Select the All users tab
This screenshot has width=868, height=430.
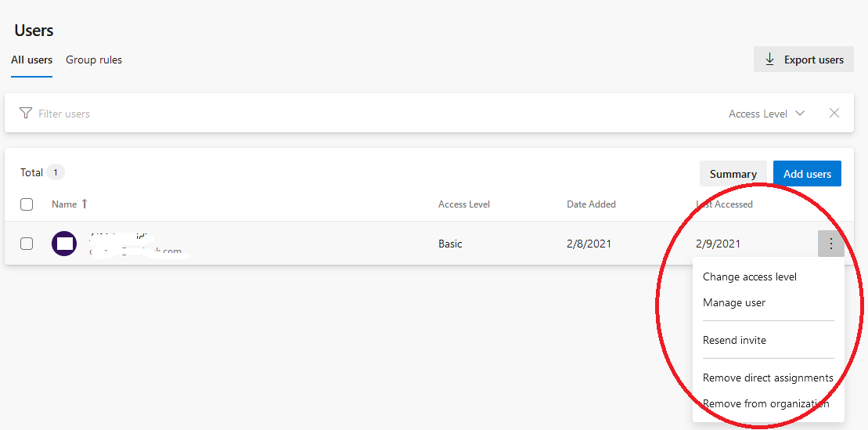tap(31, 60)
